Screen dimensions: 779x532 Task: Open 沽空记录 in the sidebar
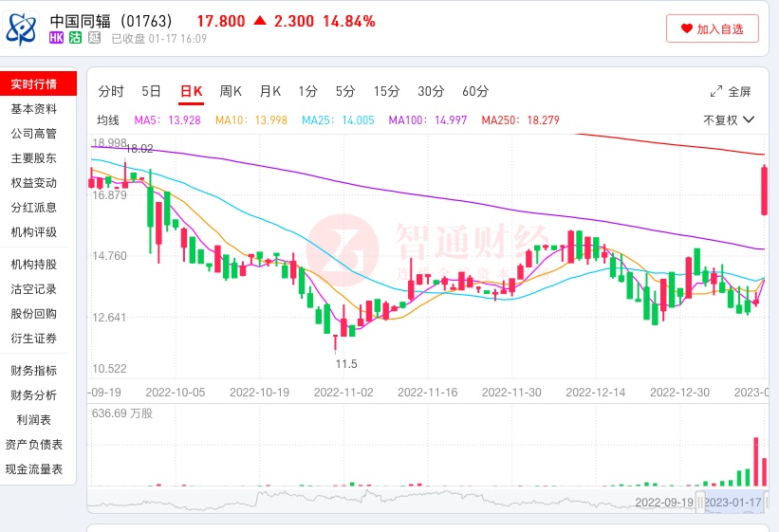tap(34, 289)
